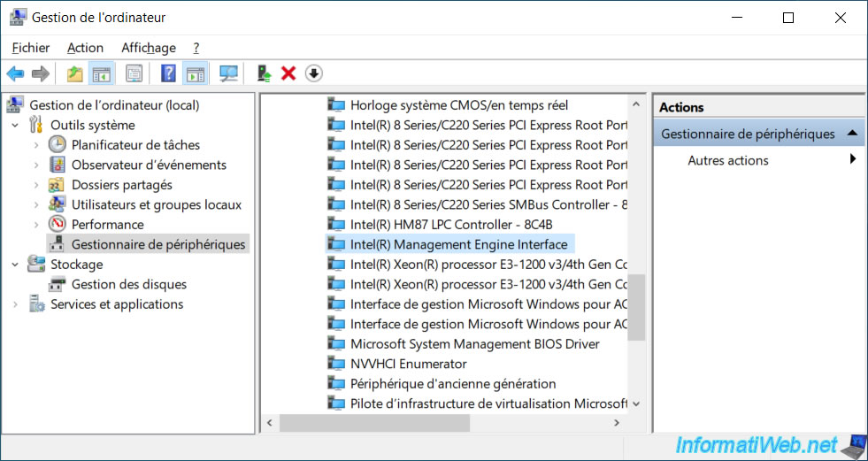The width and height of the screenshot is (868, 461).
Task: Collapse the Outils système node
Action: (x=15, y=125)
